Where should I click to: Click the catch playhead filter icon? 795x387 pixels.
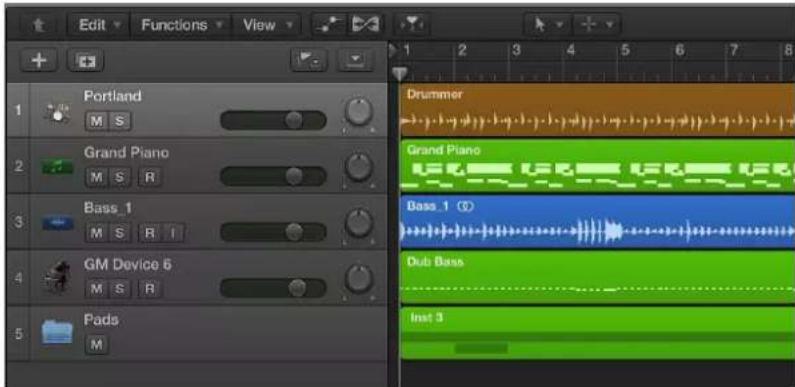tap(411, 24)
